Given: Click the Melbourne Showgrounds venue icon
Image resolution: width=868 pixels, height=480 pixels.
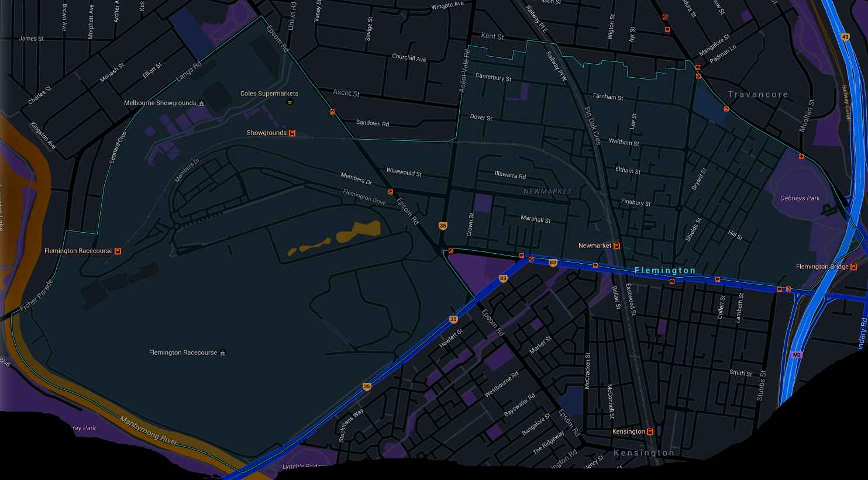Looking at the screenshot, I should 201,102.
